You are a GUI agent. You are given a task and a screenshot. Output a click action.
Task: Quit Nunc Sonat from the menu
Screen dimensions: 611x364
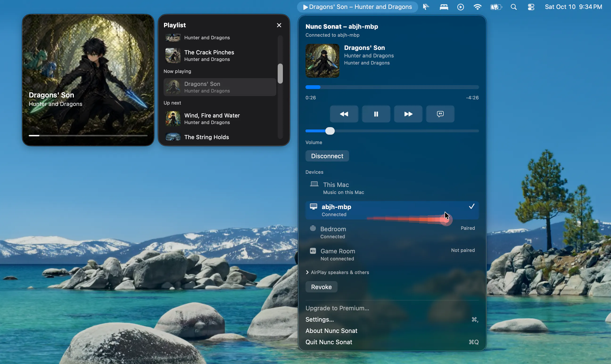[x=392, y=342]
